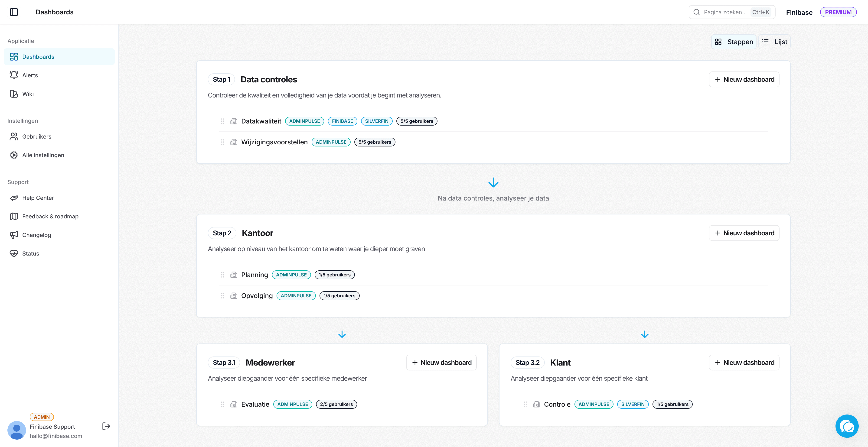Click the Finibase Support user avatar
Screen dimensions: 868x447
pyautogui.click(x=16, y=430)
